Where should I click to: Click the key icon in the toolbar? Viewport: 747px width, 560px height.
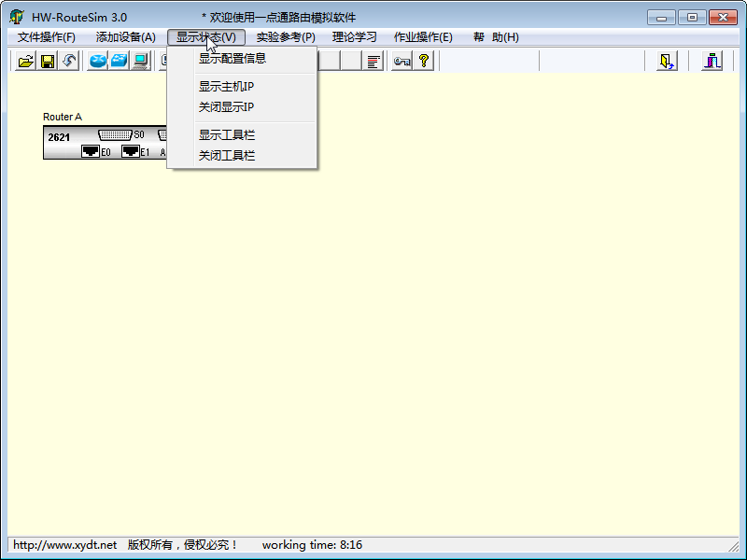pos(402,61)
